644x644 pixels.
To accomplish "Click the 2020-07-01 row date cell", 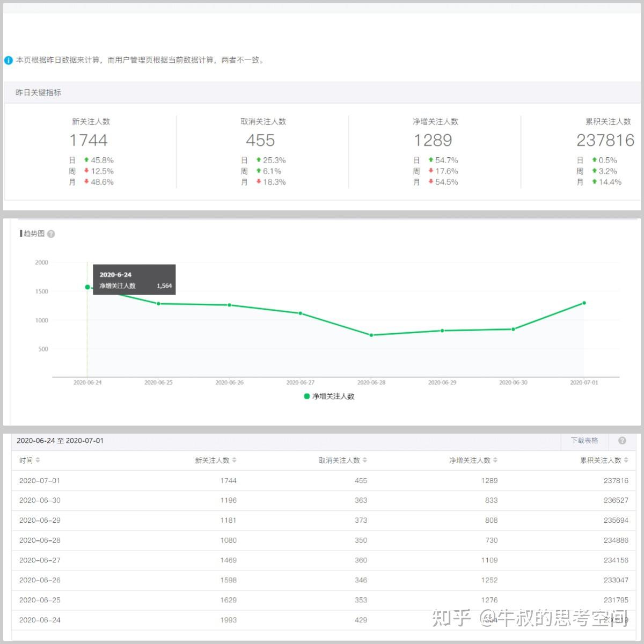I will pos(40,481).
